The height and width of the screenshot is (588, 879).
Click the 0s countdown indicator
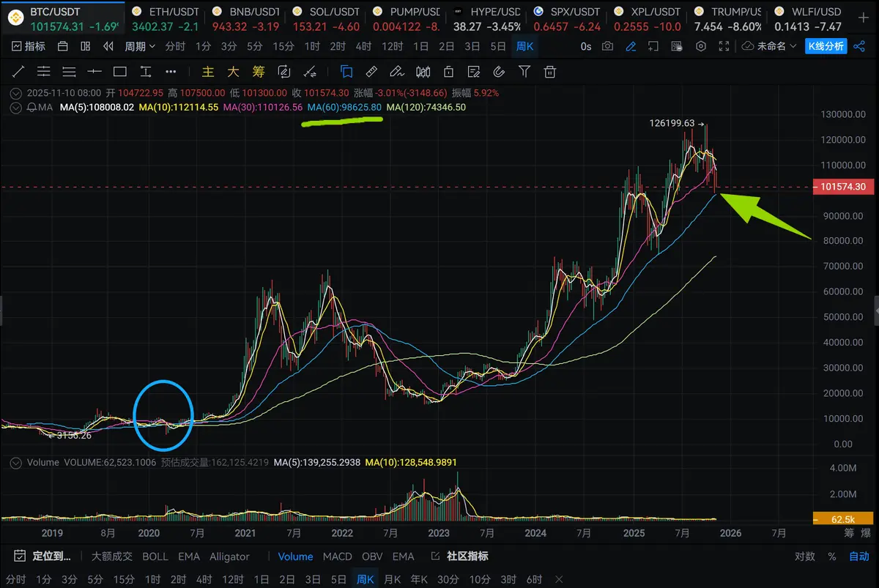click(x=586, y=46)
